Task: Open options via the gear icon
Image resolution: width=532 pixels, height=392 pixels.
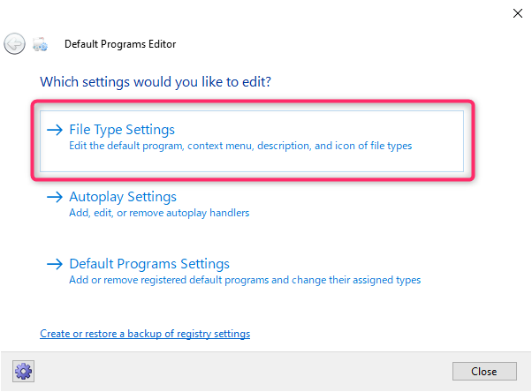Action: pyautogui.click(x=23, y=372)
